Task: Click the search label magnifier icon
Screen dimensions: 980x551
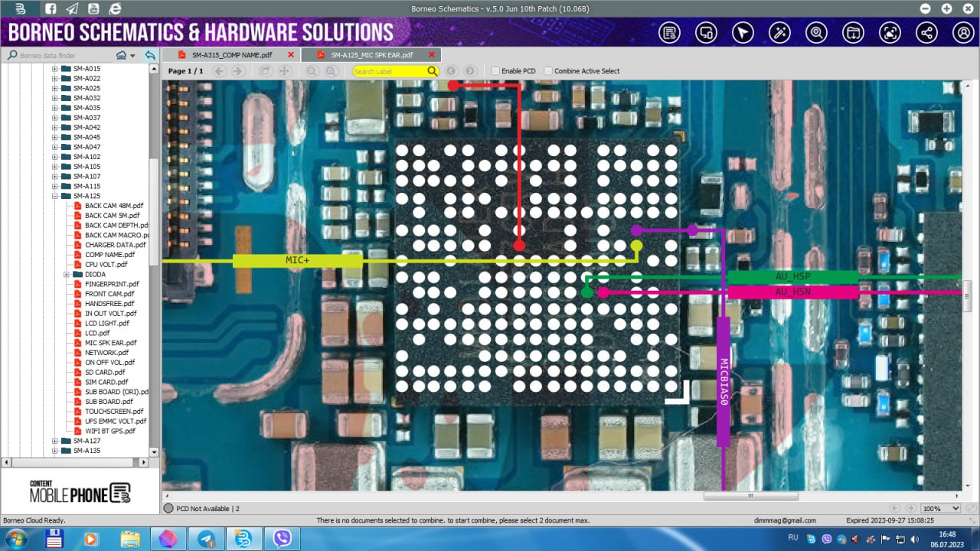Action: pos(433,71)
